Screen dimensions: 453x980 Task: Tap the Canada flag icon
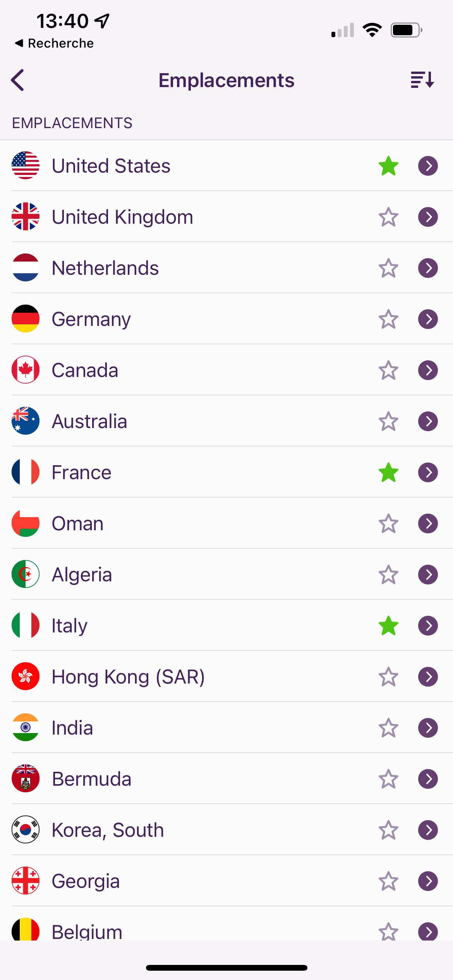pyautogui.click(x=26, y=370)
